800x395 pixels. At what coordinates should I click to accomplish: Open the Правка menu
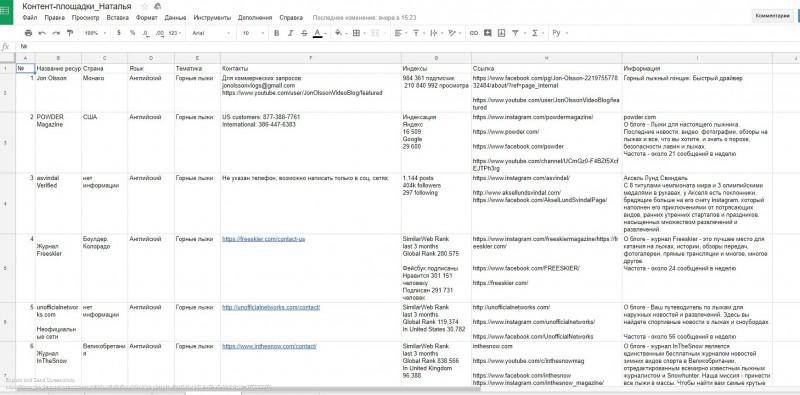click(55, 17)
